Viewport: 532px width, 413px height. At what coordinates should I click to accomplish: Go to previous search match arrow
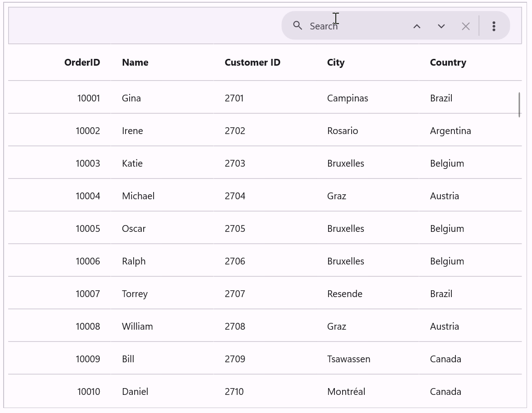tap(417, 26)
